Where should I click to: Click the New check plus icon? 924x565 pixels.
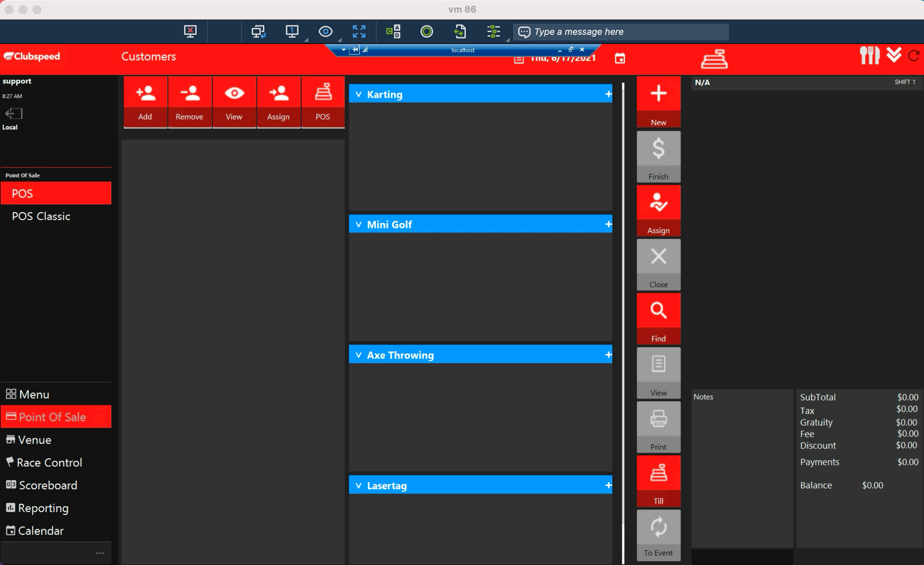[658, 93]
